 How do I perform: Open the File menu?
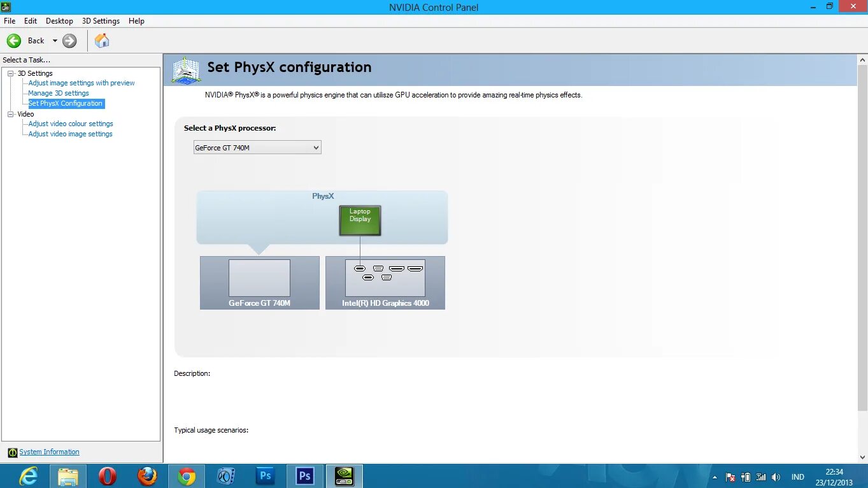coord(10,21)
